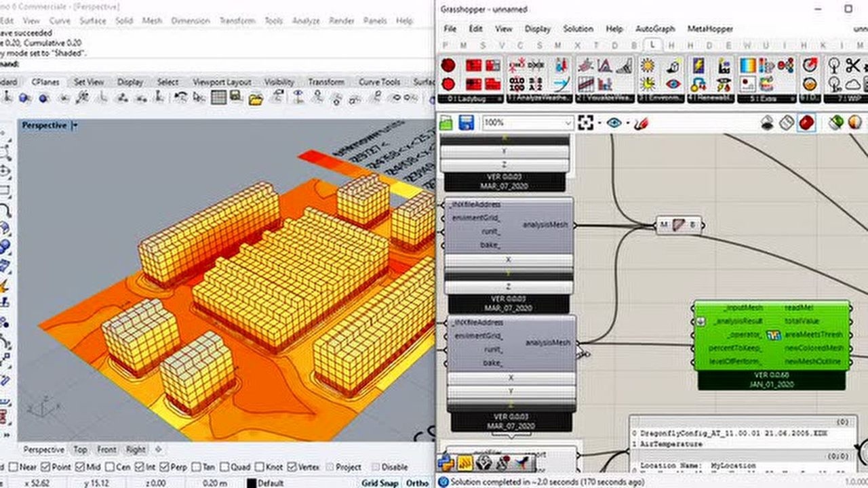The height and width of the screenshot is (488, 868).
Task: Select the red shaded preview mode icon
Action: [806, 123]
